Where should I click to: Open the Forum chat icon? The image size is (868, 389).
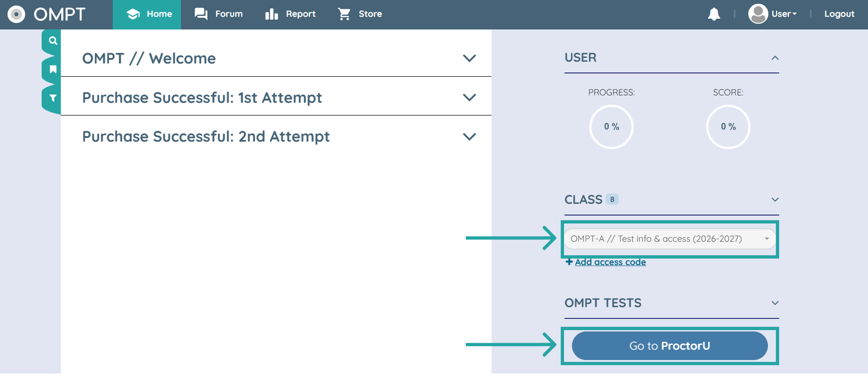click(x=201, y=14)
